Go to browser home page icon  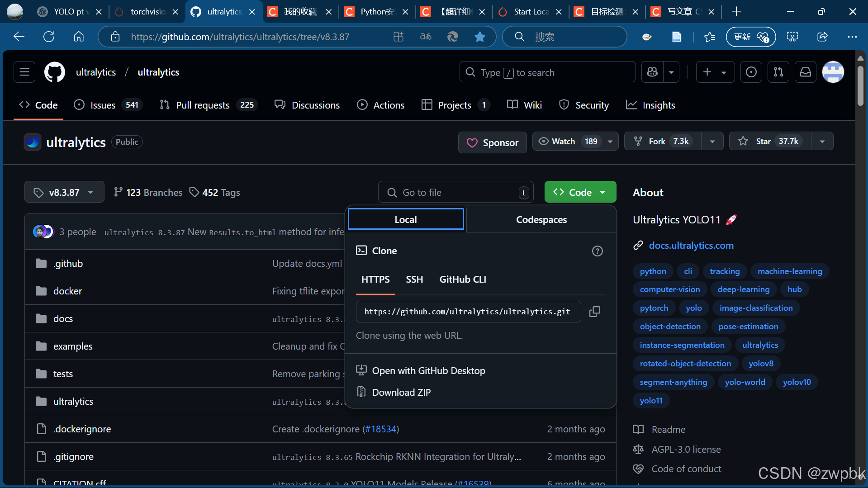79,37
